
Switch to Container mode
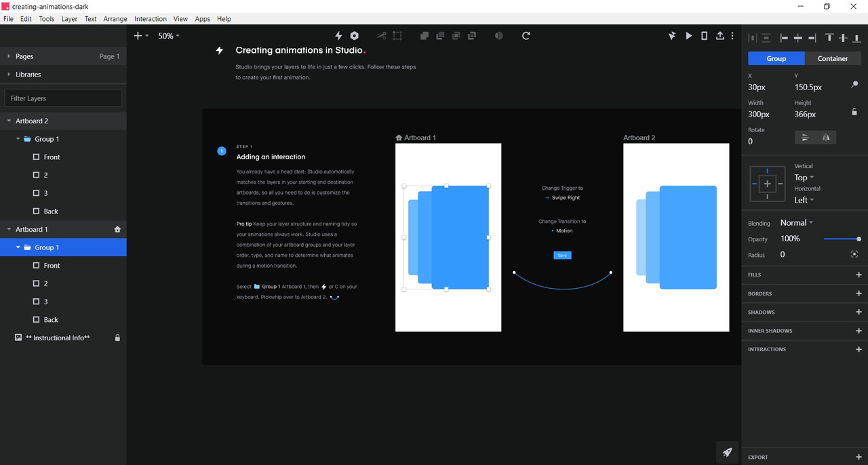[833, 58]
